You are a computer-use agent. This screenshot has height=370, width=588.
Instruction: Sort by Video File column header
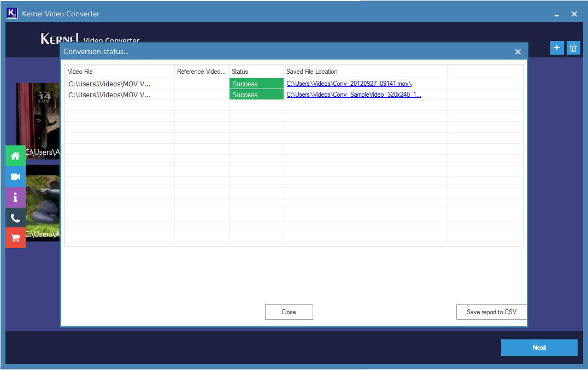(119, 72)
